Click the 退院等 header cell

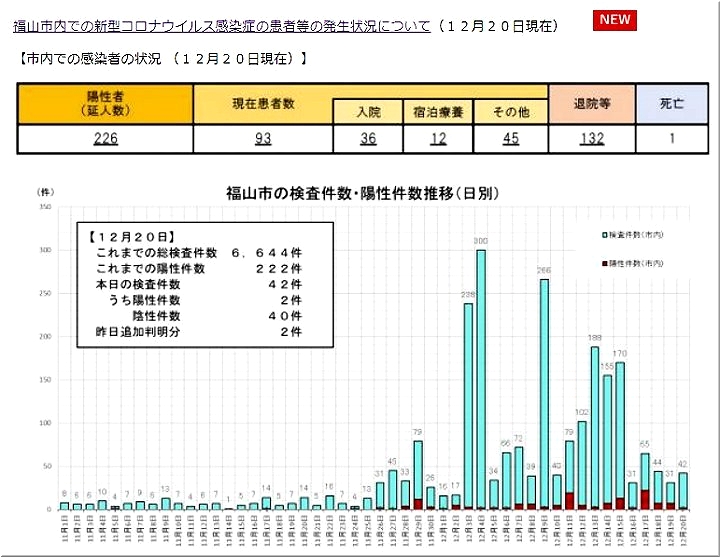[591, 104]
